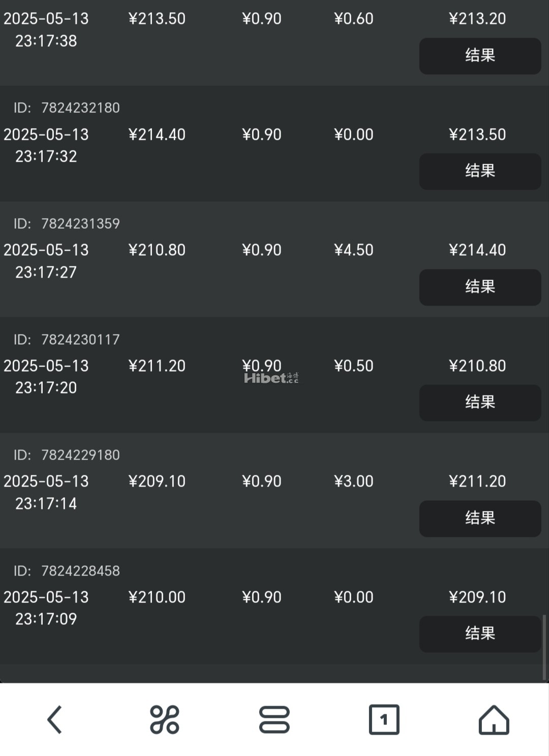549x756 pixels.
Task: Tap 结果 for bet ID 7824229180
Action: pyautogui.click(x=480, y=518)
